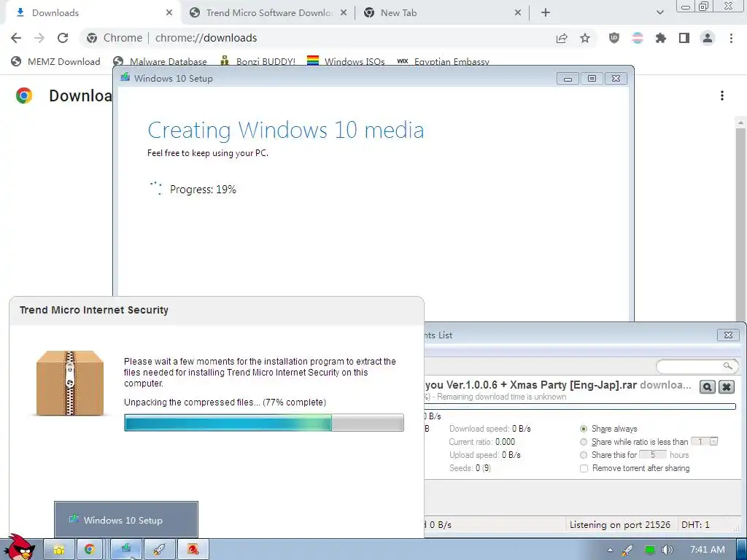Viewport: 747px width, 560px height.
Task: Open the uBlock Origin shield extension
Action: tap(614, 38)
